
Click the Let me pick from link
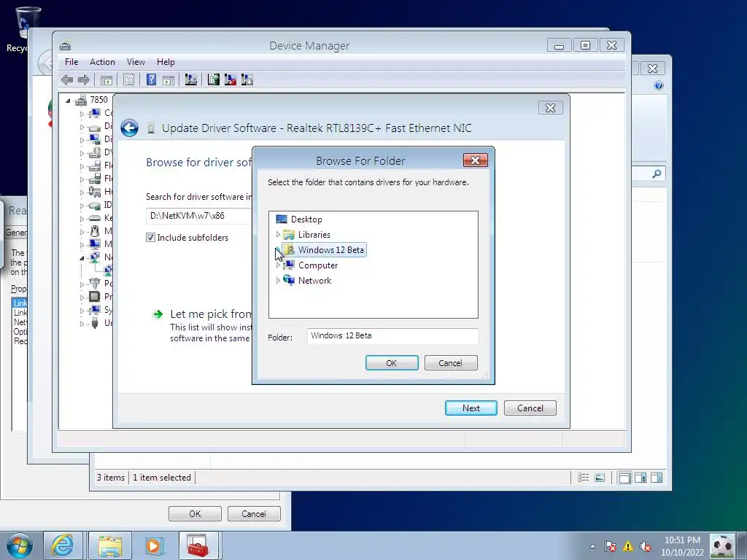tap(211, 314)
